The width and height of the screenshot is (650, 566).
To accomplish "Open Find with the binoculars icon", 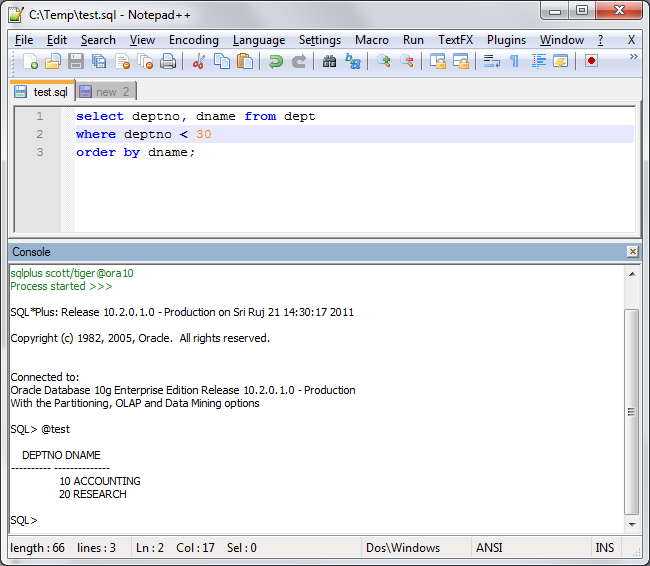I will coord(330,62).
